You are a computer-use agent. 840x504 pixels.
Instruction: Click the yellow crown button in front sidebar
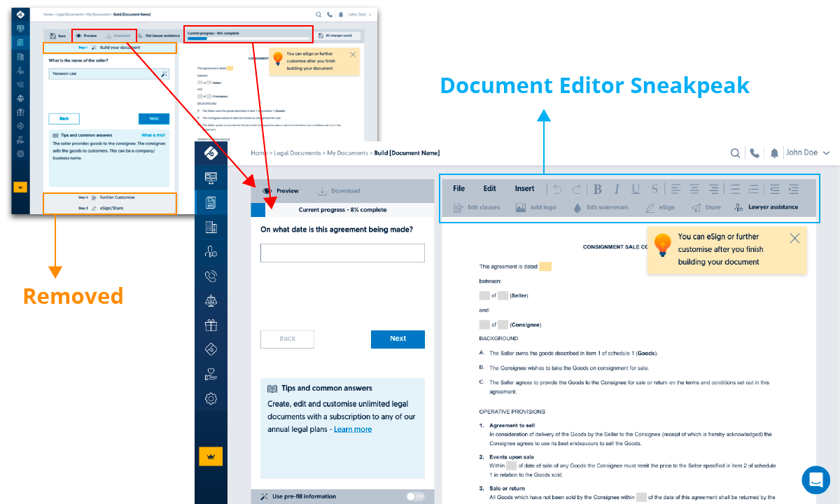(x=211, y=456)
